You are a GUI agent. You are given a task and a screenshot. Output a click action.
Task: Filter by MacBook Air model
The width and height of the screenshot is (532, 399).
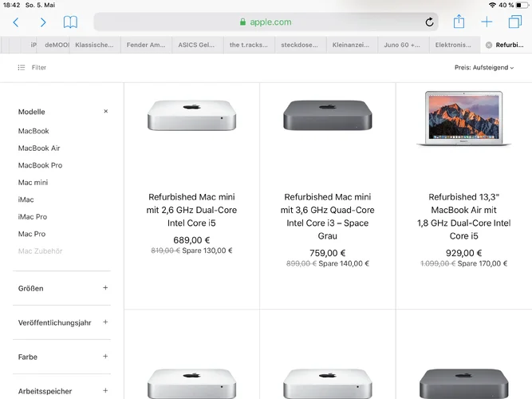pyautogui.click(x=39, y=148)
